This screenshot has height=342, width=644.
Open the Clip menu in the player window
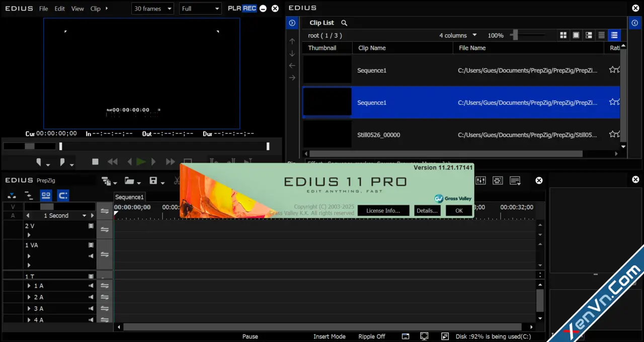click(96, 9)
